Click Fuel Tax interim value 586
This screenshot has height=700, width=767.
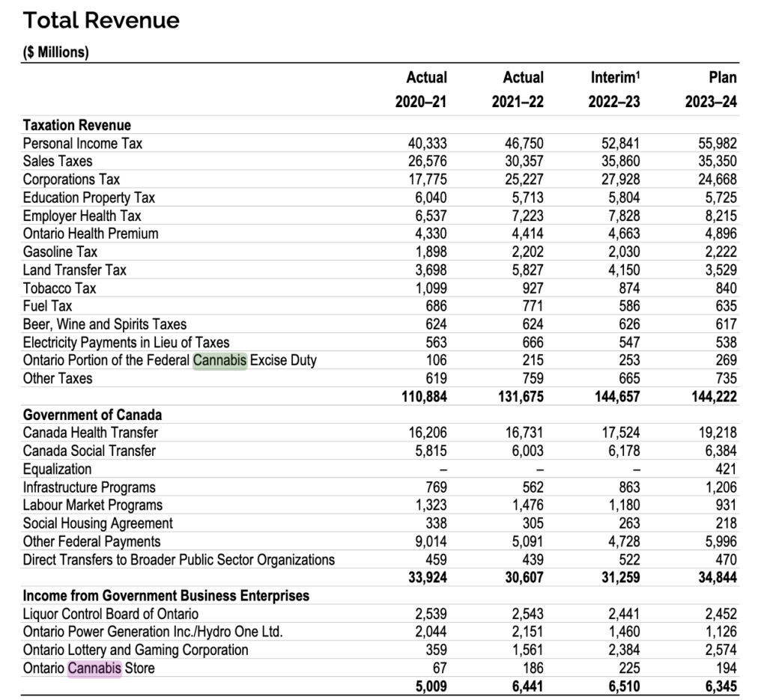coord(629,306)
